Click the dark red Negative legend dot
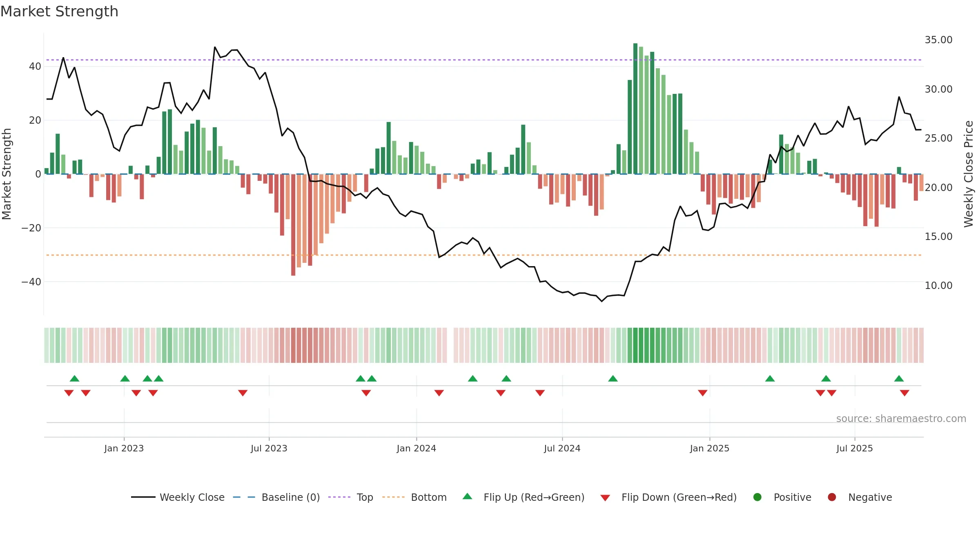 pyautogui.click(x=832, y=497)
